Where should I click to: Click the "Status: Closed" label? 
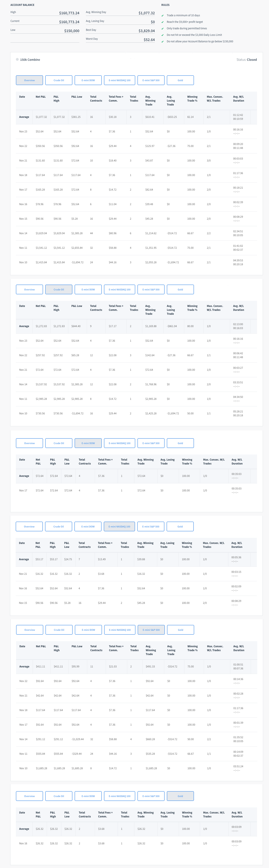click(x=246, y=60)
